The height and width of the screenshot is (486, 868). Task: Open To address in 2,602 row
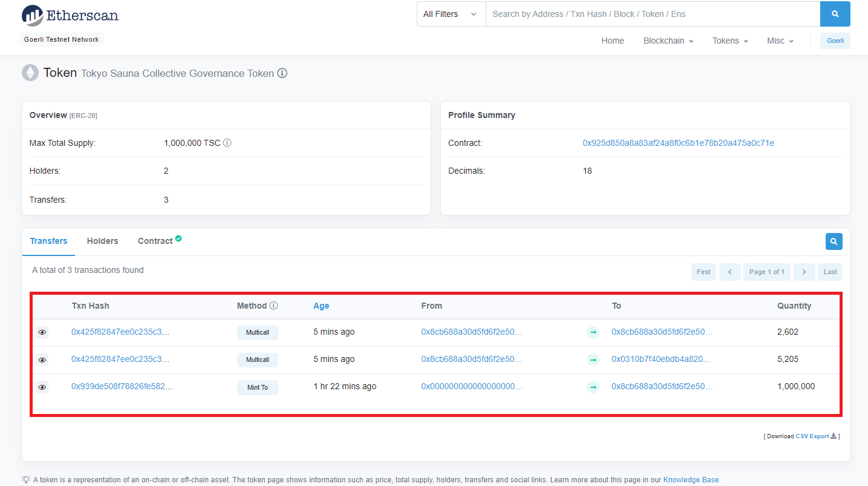pos(662,332)
